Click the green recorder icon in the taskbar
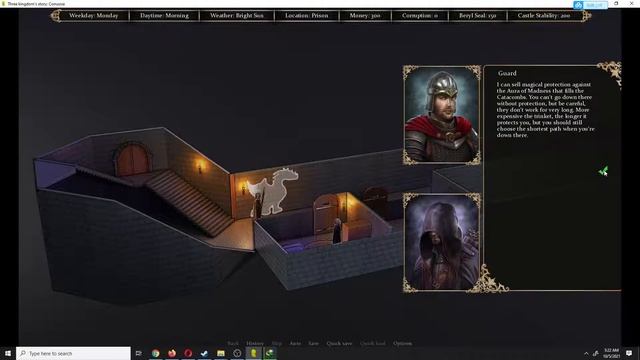The image size is (640, 360). click(x=270, y=353)
